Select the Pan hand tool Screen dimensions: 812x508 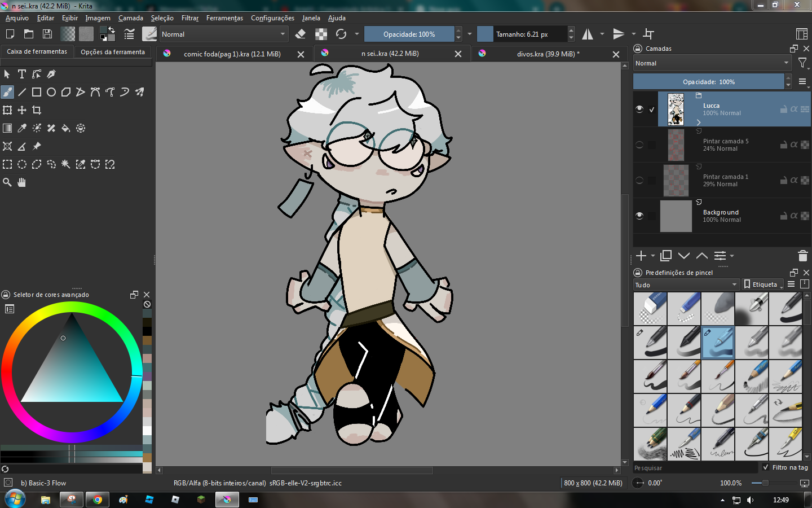pos(22,182)
